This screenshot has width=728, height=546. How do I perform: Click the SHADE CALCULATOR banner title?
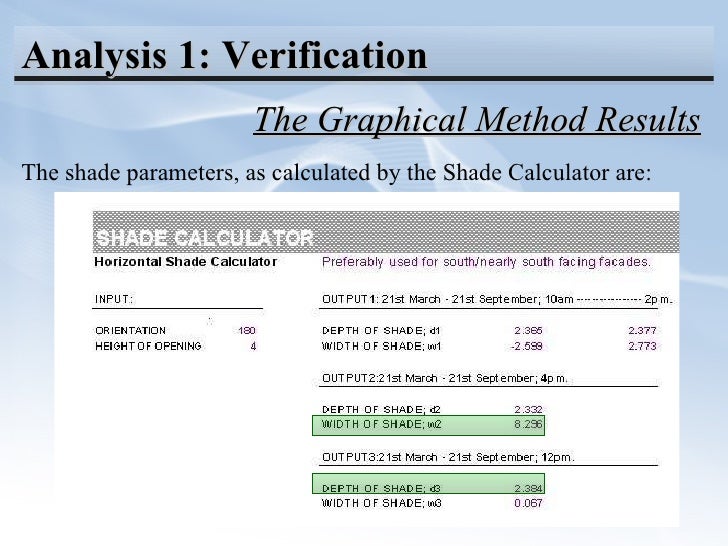(204, 238)
